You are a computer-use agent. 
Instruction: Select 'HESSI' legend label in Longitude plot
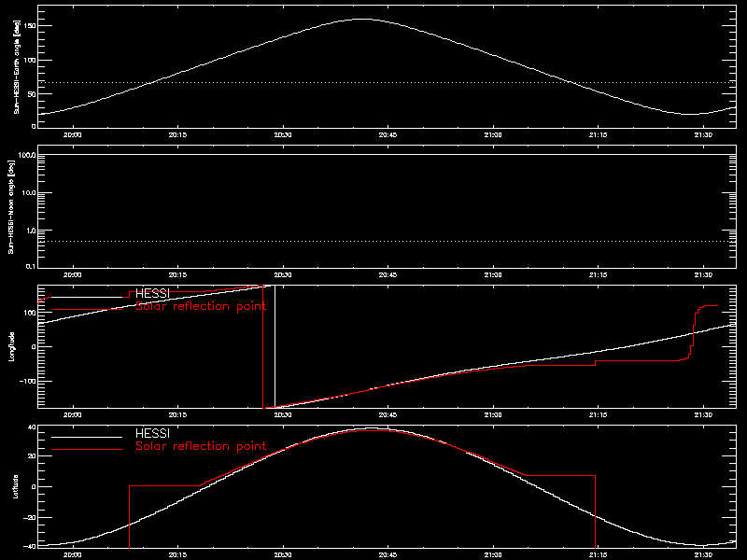click(152, 293)
